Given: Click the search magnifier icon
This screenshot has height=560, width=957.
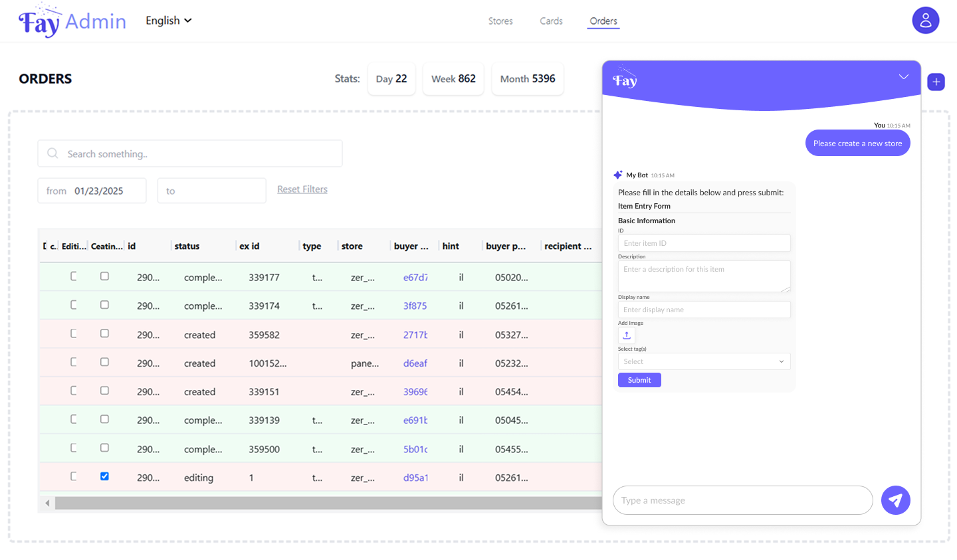Looking at the screenshot, I should pos(53,153).
